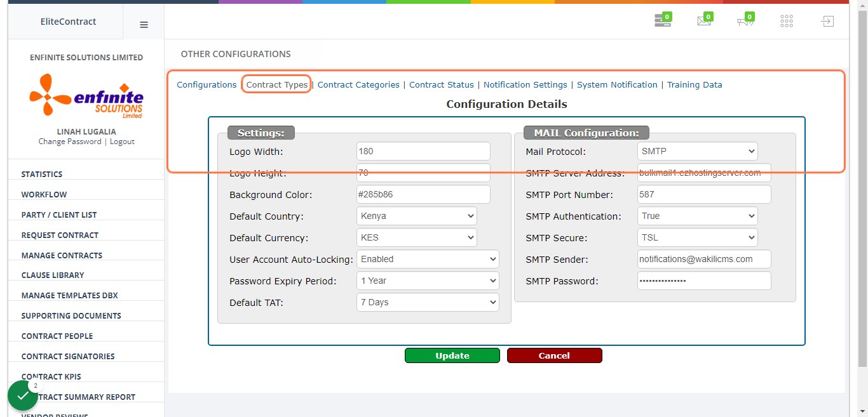Viewport: 868px width, 417px height.
Task: Open the envelope messages icon
Action: (704, 21)
